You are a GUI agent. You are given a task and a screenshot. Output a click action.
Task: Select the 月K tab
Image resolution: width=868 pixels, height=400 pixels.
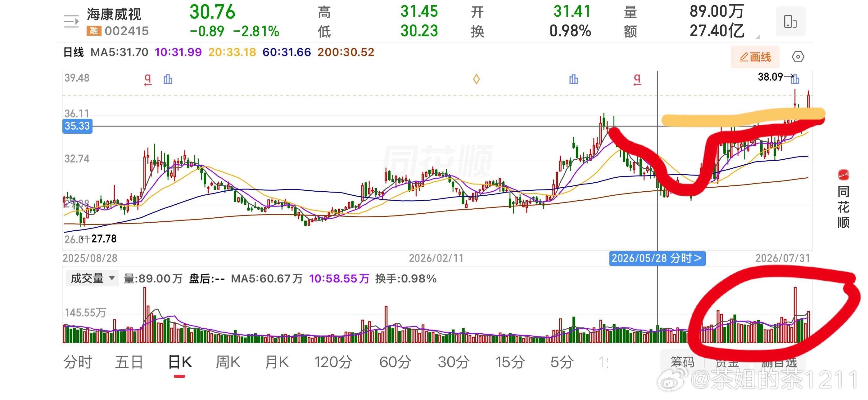[277, 362]
